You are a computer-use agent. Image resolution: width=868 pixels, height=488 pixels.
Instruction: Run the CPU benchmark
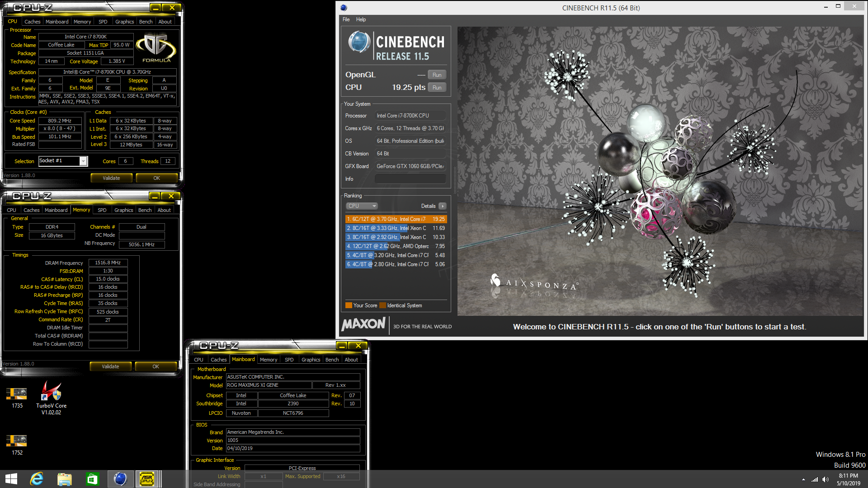[437, 88]
